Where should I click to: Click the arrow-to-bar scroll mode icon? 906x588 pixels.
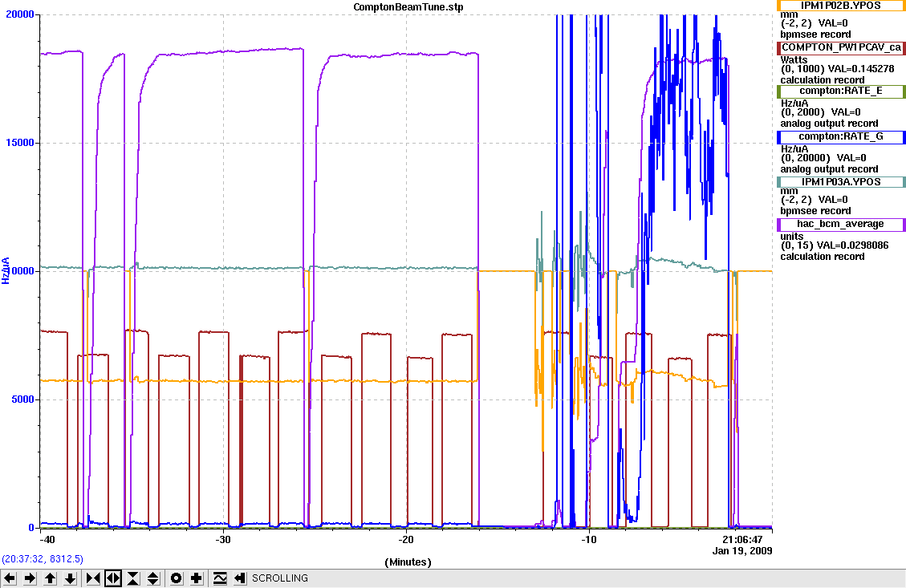coord(240,578)
